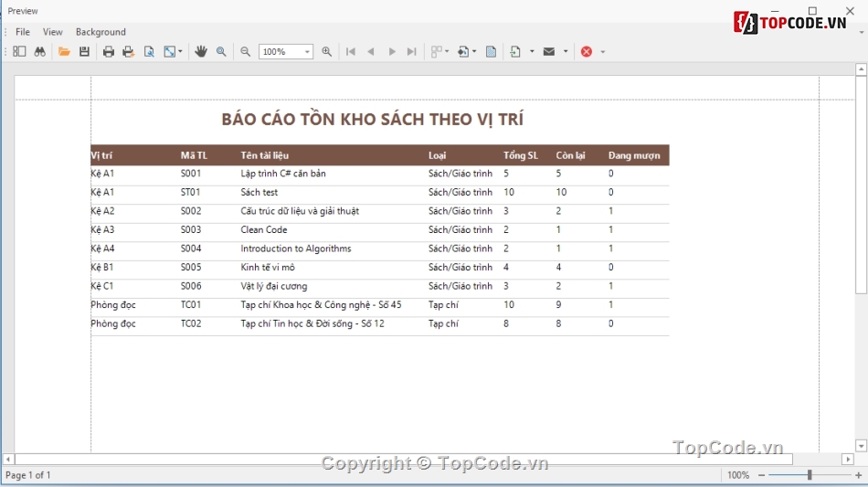Open the Print dialog printer icon

109,51
